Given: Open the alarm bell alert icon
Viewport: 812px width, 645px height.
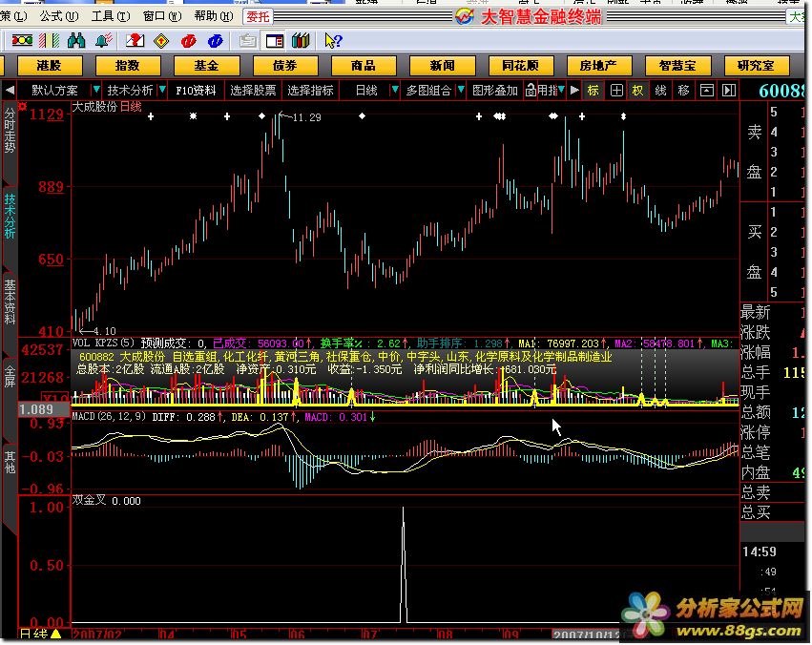Looking at the screenshot, I should [x=104, y=40].
